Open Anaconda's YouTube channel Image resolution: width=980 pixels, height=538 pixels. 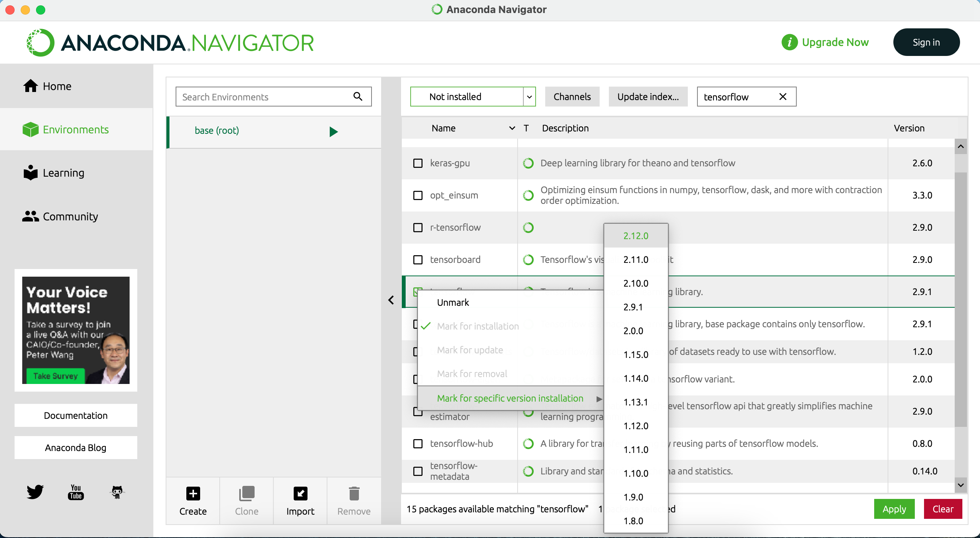pyautogui.click(x=76, y=492)
